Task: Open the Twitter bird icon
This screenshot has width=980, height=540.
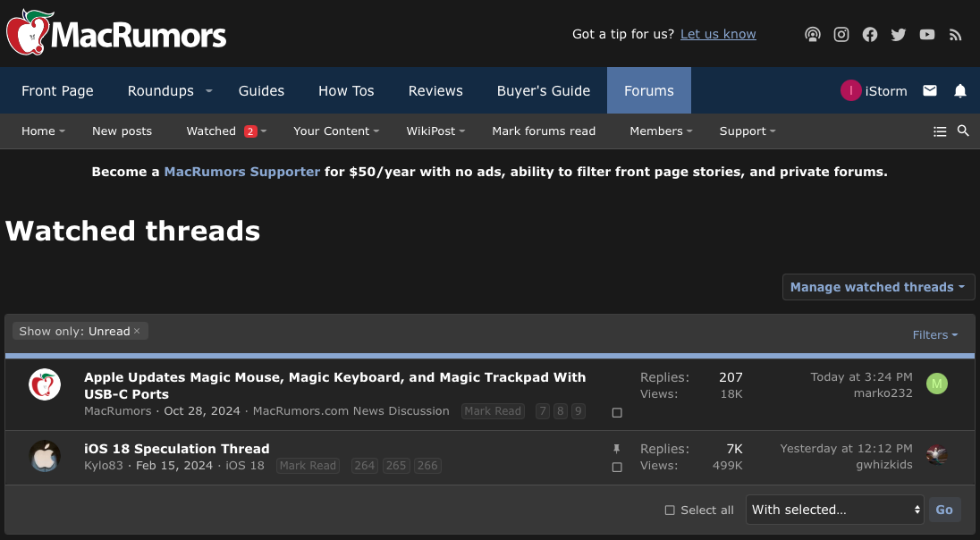Action: 899,34
